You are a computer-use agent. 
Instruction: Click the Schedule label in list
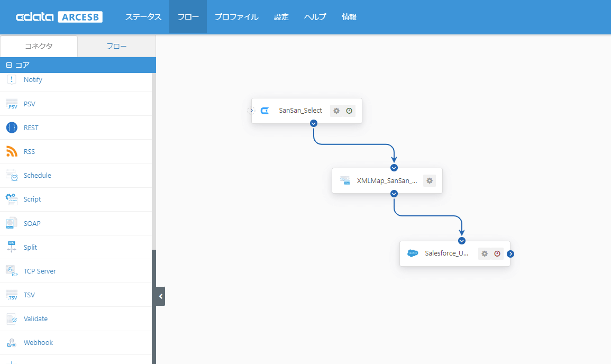(37, 175)
